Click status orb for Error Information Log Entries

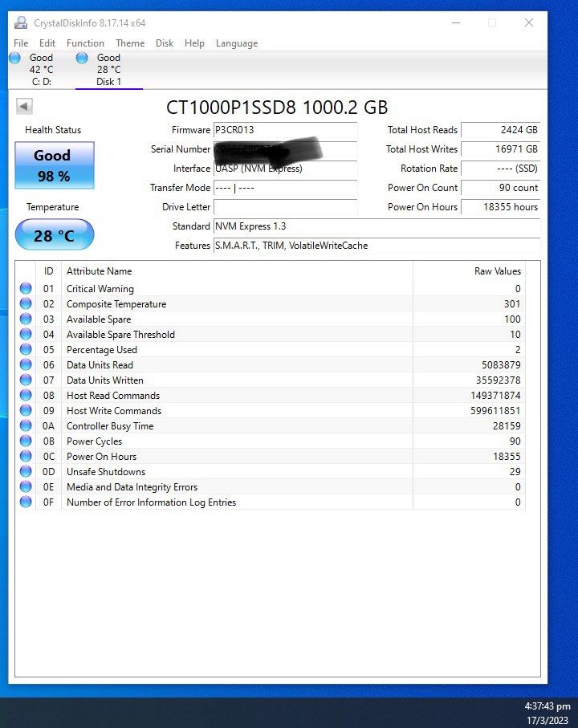pyautogui.click(x=26, y=502)
